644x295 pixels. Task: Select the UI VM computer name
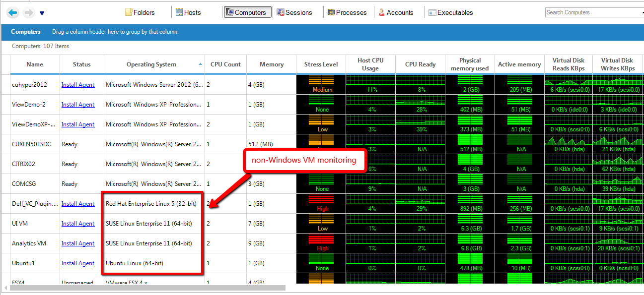click(x=20, y=224)
